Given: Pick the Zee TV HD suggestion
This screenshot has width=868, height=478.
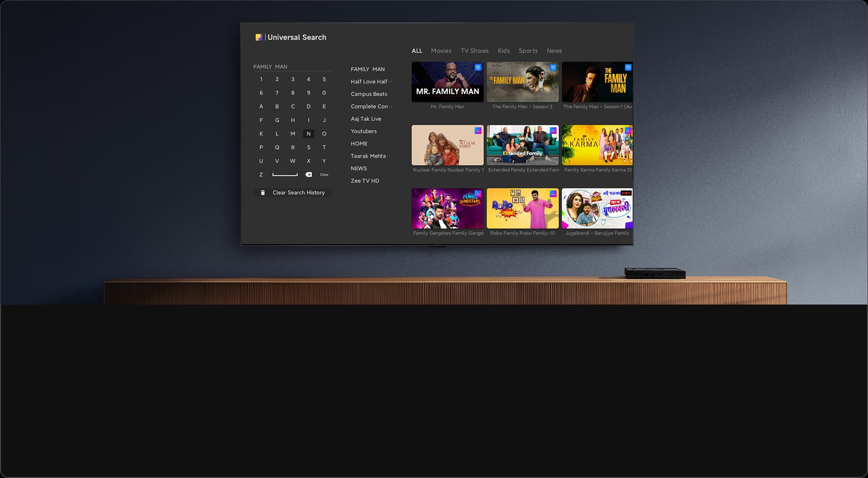Looking at the screenshot, I should pyautogui.click(x=365, y=181).
